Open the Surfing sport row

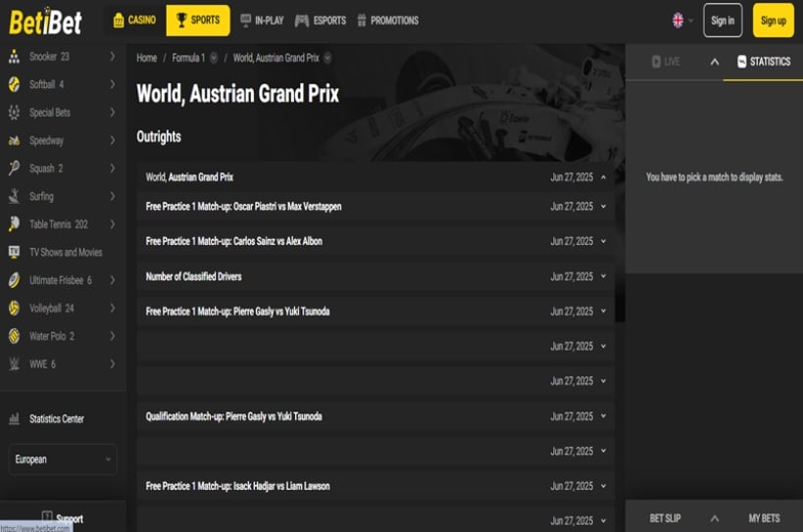[63, 196]
